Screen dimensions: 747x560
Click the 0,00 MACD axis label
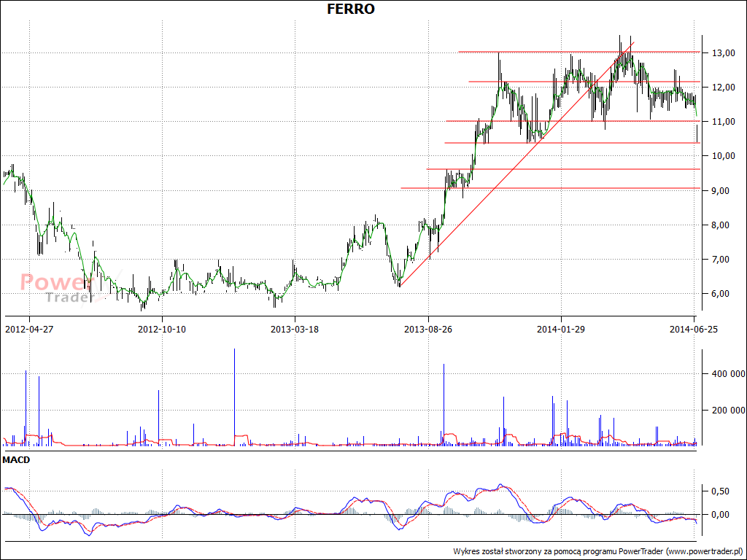[x=721, y=515]
